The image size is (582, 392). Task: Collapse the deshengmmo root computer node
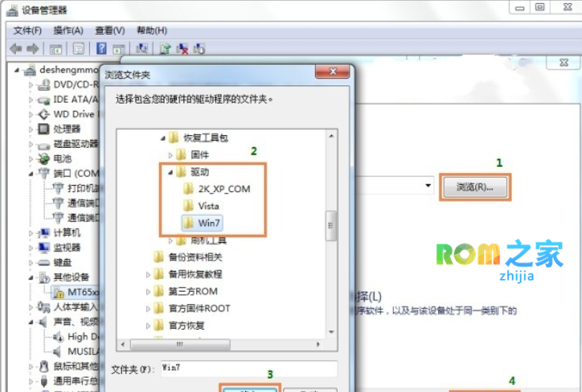17,70
